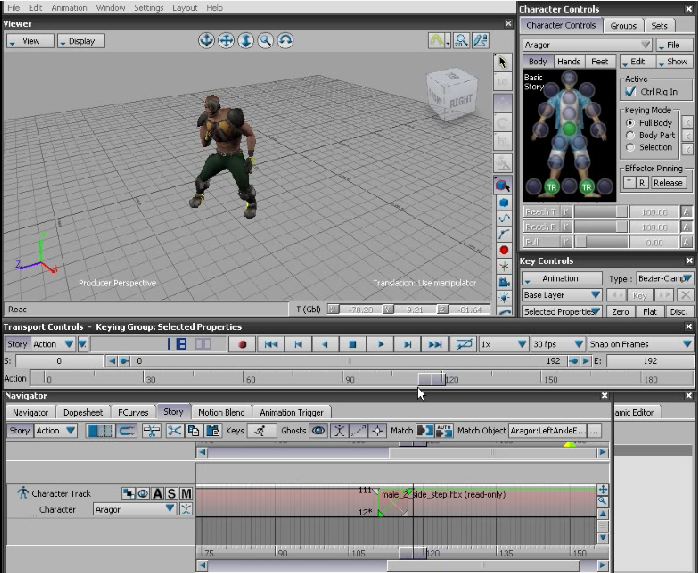Toggle Character Track eye visibility
Viewport: 698px width, 573px height.
point(143,494)
